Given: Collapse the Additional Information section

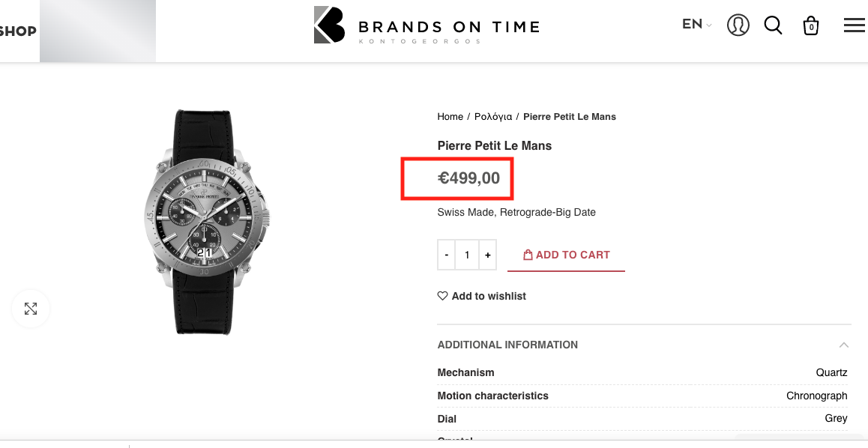Looking at the screenshot, I should pyautogui.click(x=844, y=345).
